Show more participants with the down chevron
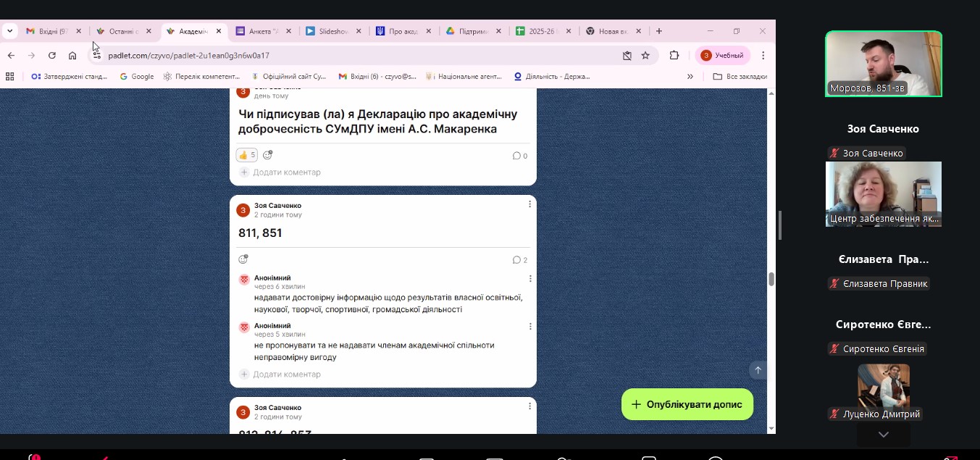 click(883, 435)
